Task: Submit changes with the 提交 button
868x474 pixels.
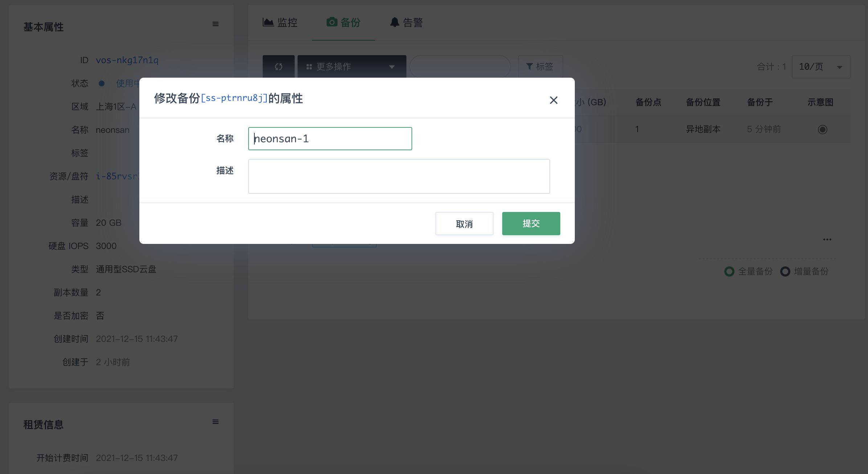Action: point(531,224)
